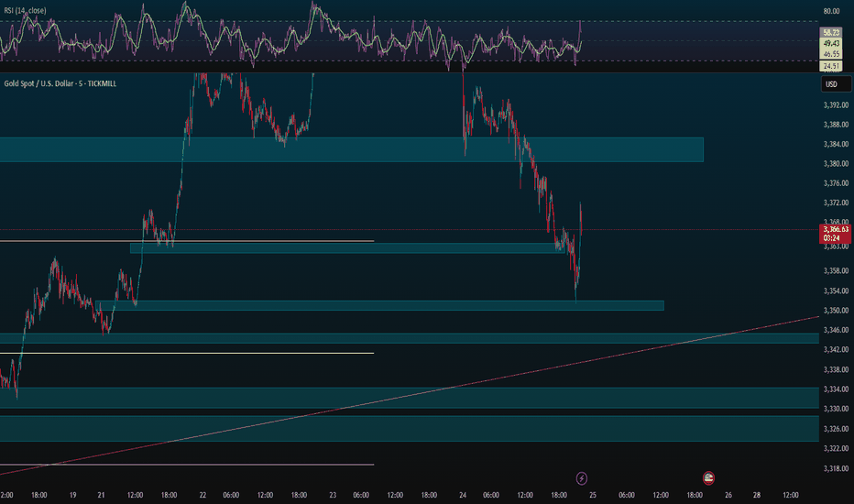Click the RSI value tag 24.51
This screenshot has height=504, width=854.
click(831, 66)
